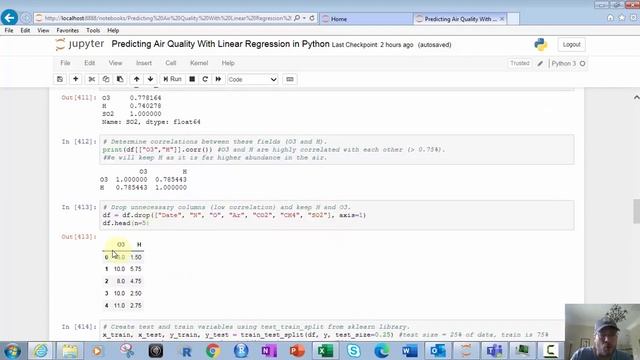This screenshot has height=360, width=640.
Task: Move selected cell down with arrow icon
Action: click(151, 79)
